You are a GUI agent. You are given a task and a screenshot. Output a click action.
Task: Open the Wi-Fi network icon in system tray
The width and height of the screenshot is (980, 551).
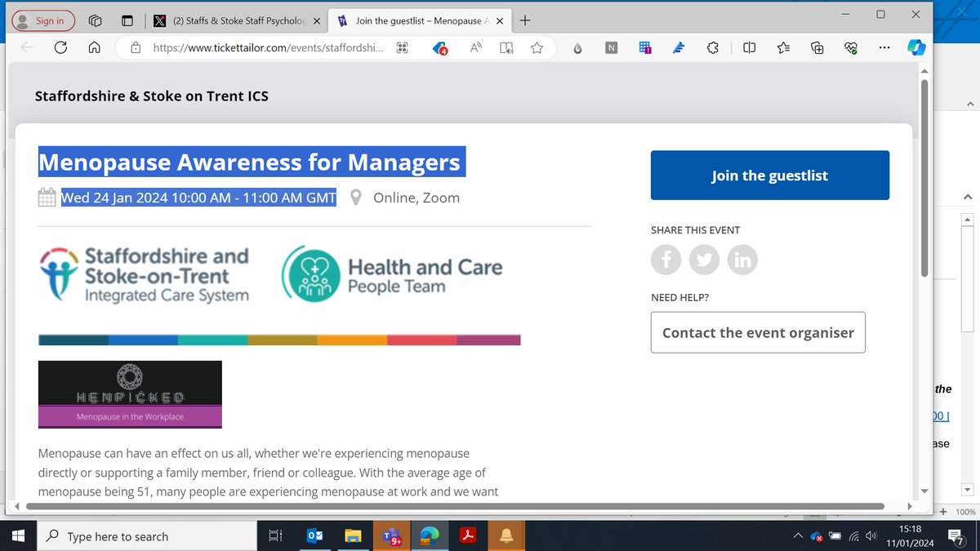853,536
